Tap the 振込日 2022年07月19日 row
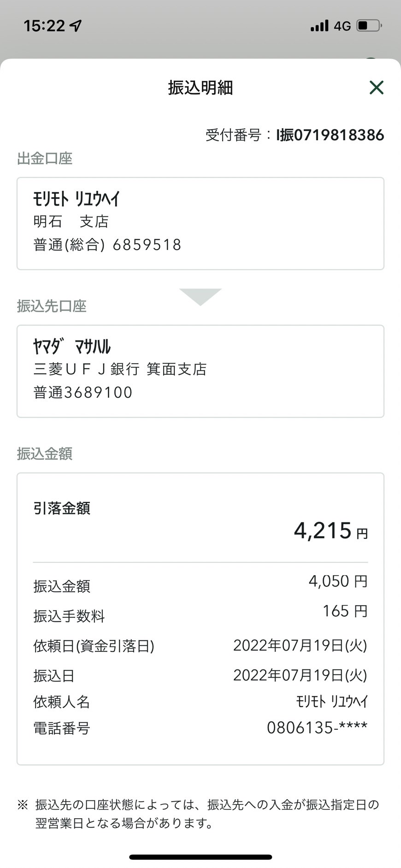 200,676
